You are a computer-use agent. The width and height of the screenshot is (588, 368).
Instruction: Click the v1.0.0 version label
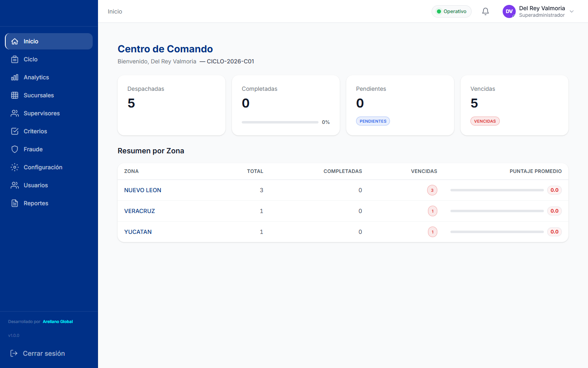point(14,336)
